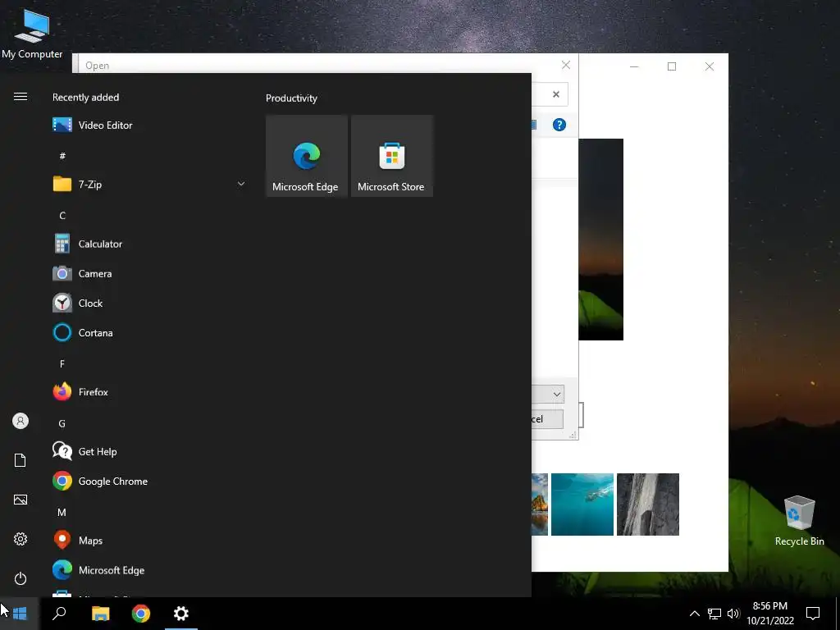The width and height of the screenshot is (840, 630).
Task: Click the Microsoft Store productivity tile
Action: [x=391, y=156]
